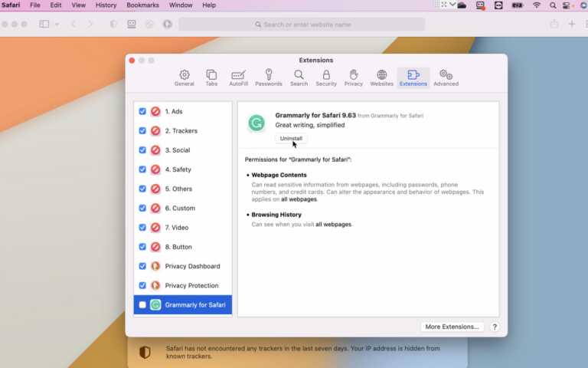This screenshot has height=368, width=588.
Task: Uncheck the 2. Trackers extension checkbox
Action: point(142,130)
